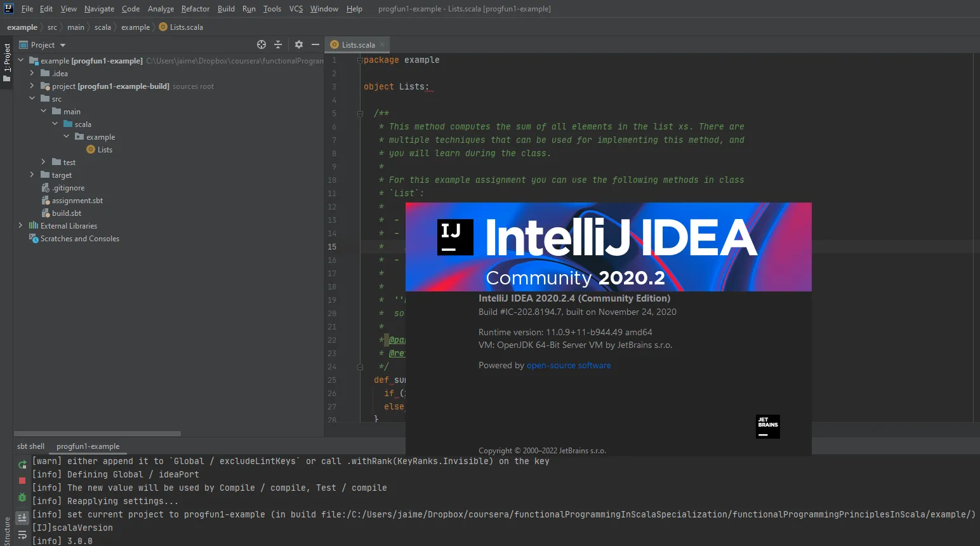Image resolution: width=980 pixels, height=546 pixels.
Task: Toggle fold marker at package line
Action: pyautogui.click(x=360, y=60)
